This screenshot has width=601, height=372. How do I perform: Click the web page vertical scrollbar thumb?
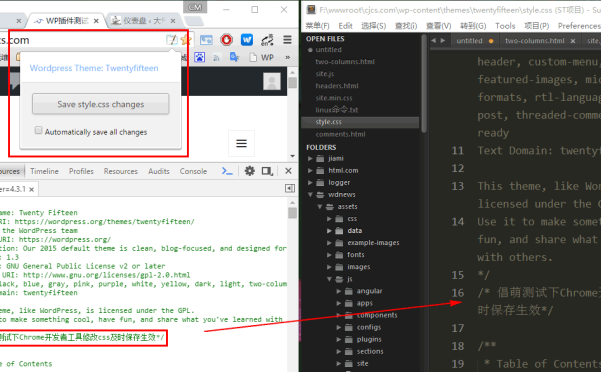(x=292, y=83)
